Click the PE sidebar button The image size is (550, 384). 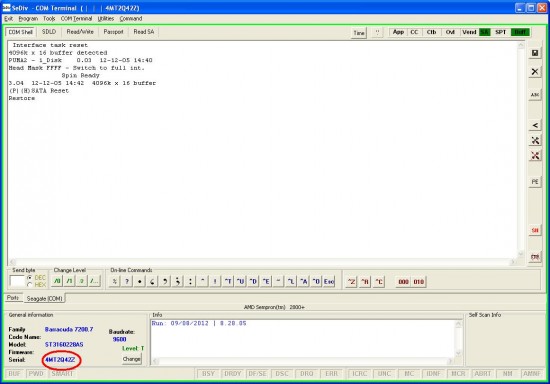click(535, 181)
